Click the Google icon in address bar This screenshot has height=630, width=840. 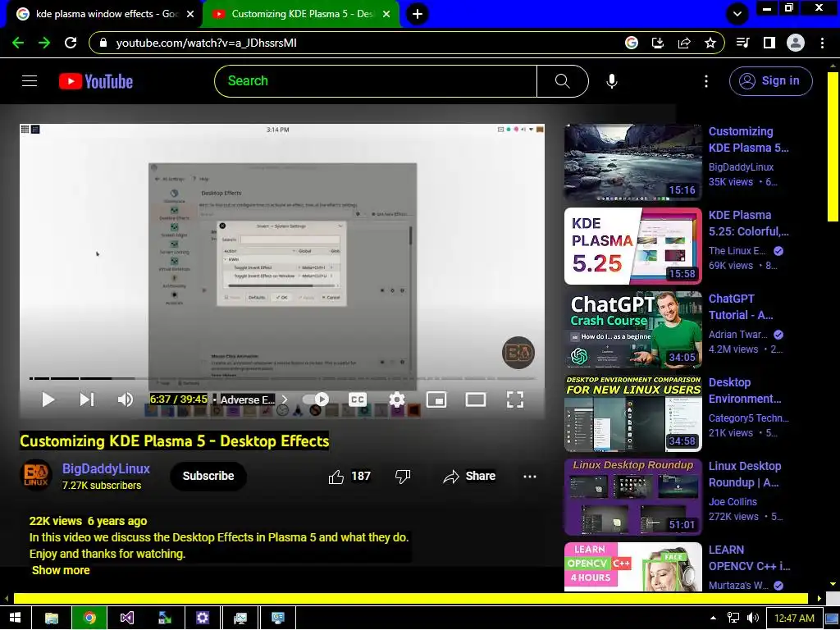pos(632,43)
